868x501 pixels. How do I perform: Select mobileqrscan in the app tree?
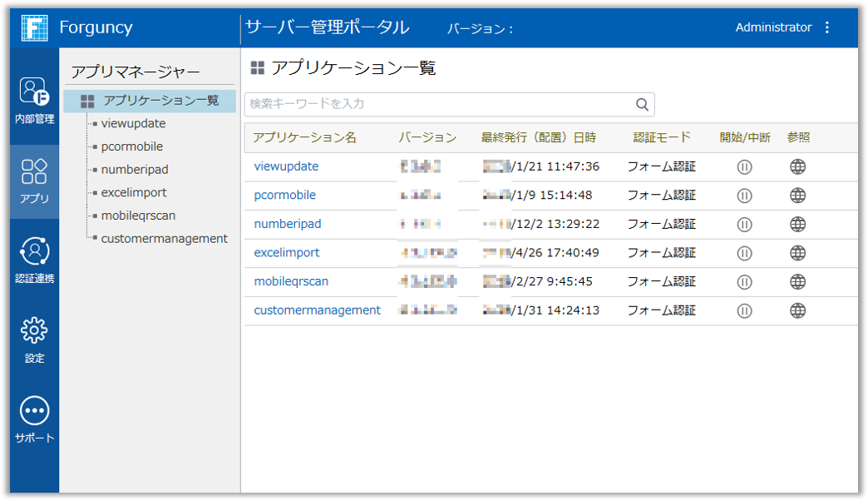point(138,216)
